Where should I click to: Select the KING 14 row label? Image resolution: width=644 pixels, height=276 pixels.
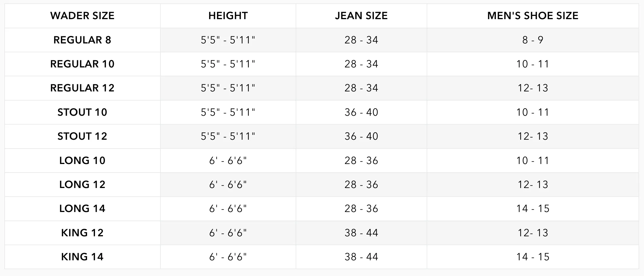[82, 257]
